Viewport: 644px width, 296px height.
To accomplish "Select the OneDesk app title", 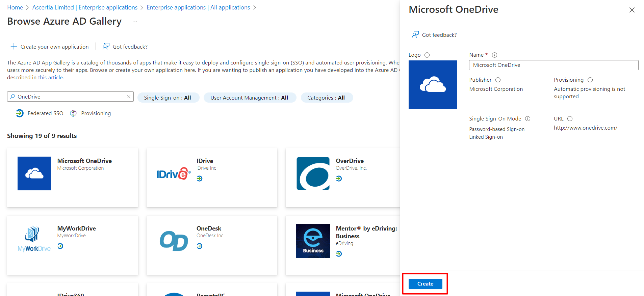I will (209, 228).
